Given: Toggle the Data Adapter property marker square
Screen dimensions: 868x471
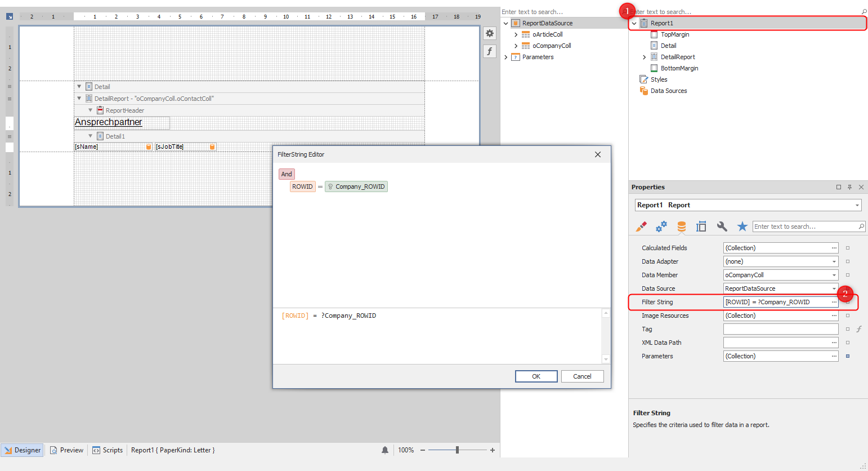Looking at the screenshot, I should (848, 261).
